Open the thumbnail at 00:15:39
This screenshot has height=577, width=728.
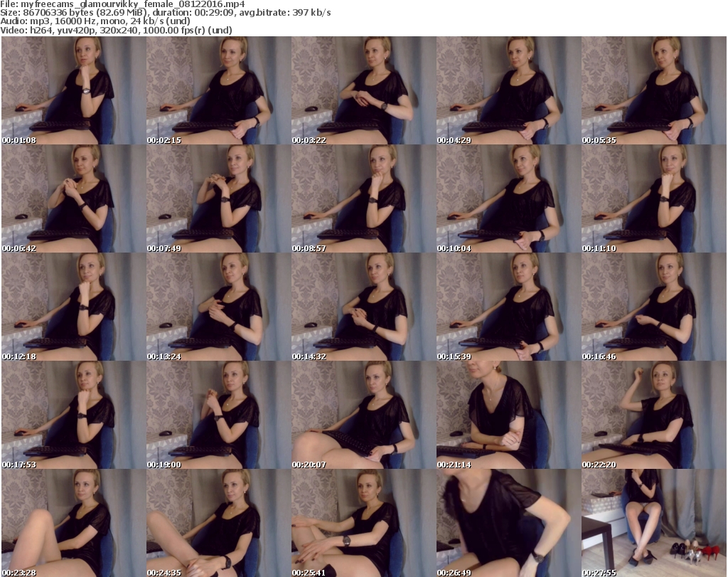pyautogui.click(x=508, y=307)
